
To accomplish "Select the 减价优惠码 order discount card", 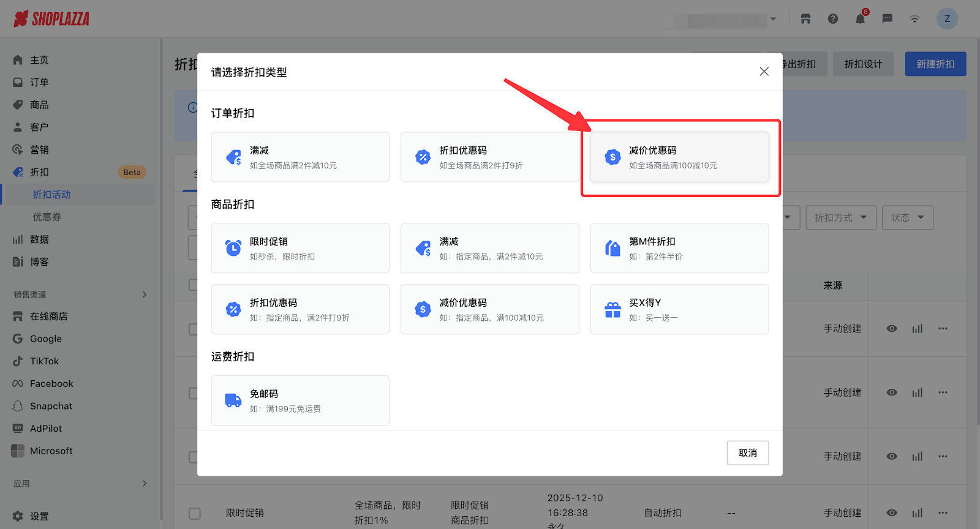I will tap(679, 157).
